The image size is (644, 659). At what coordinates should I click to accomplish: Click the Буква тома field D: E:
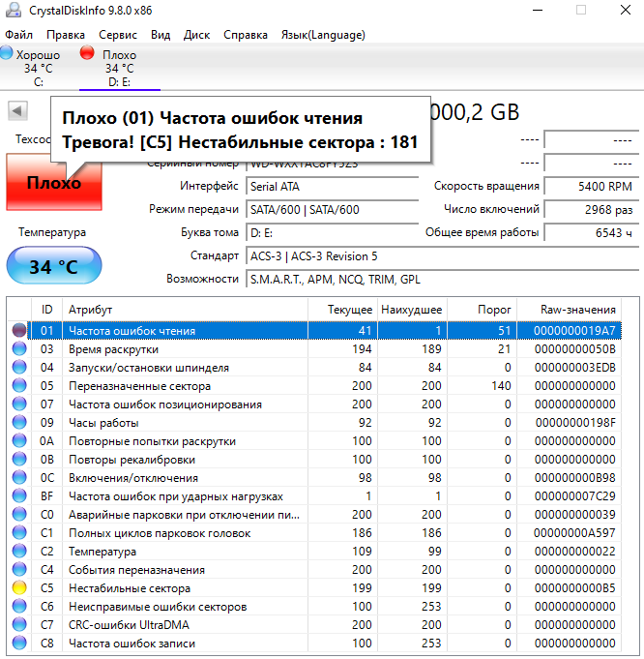tap(332, 232)
